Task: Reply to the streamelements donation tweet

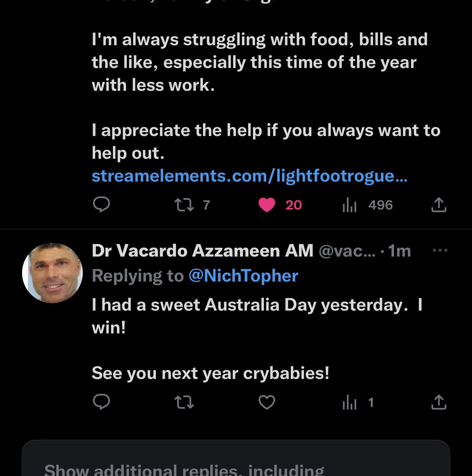Action: tap(101, 205)
